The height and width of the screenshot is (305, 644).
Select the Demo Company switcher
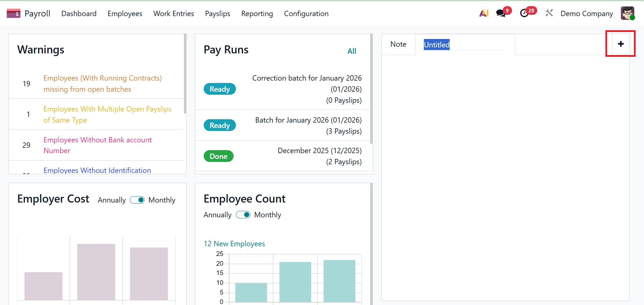point(586,13)
